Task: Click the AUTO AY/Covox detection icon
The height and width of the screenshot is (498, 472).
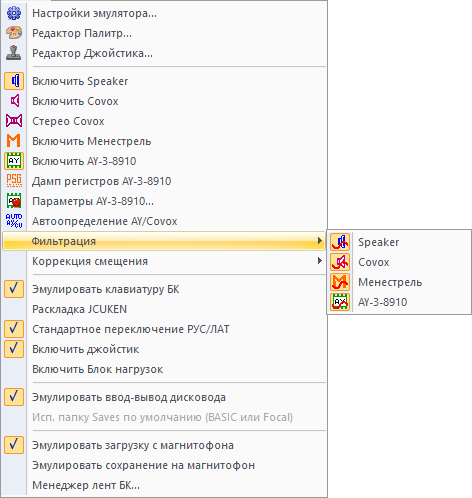Action: tap(14, 221)
